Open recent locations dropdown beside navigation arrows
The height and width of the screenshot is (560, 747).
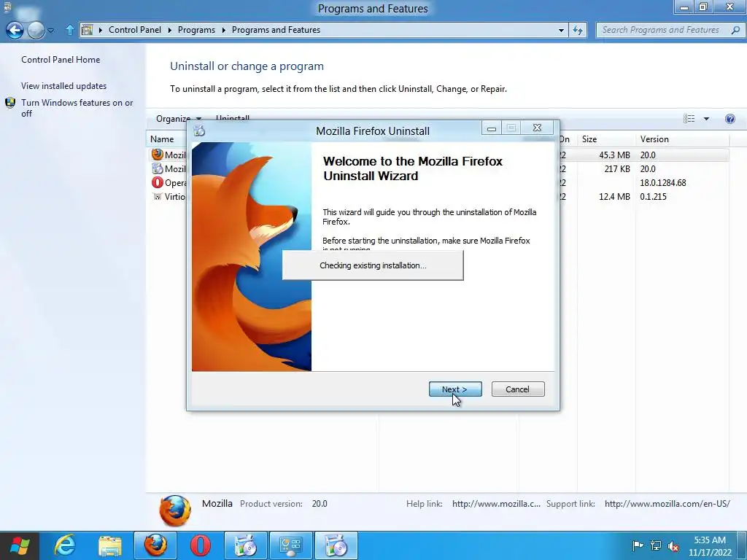(x=51, y=31)
